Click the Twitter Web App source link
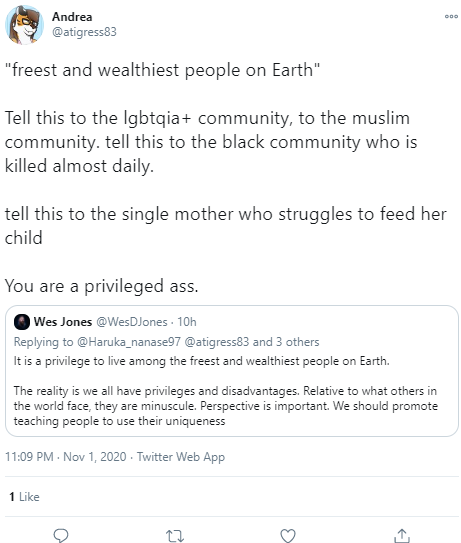This screenshot has height=543, width=461. (x=181, y=457)
